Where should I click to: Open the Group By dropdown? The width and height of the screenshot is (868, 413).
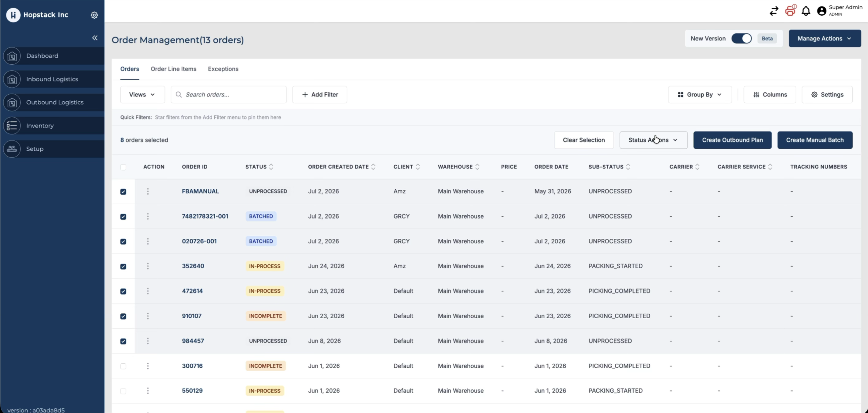(700, 95)
